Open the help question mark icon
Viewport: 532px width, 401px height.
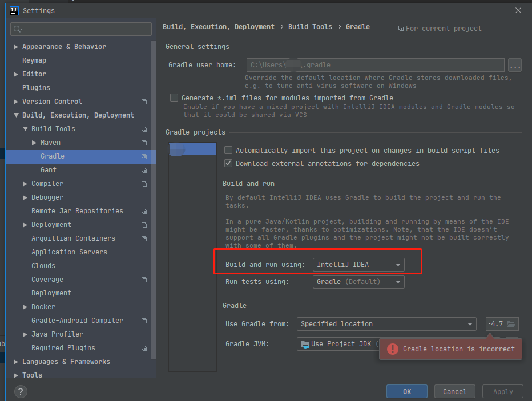coord(21,392)
